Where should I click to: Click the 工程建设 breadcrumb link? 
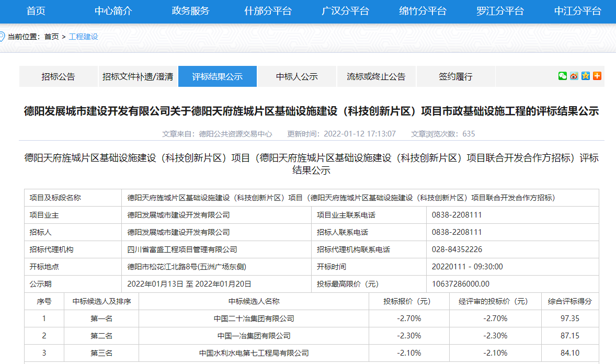point(84,37)
